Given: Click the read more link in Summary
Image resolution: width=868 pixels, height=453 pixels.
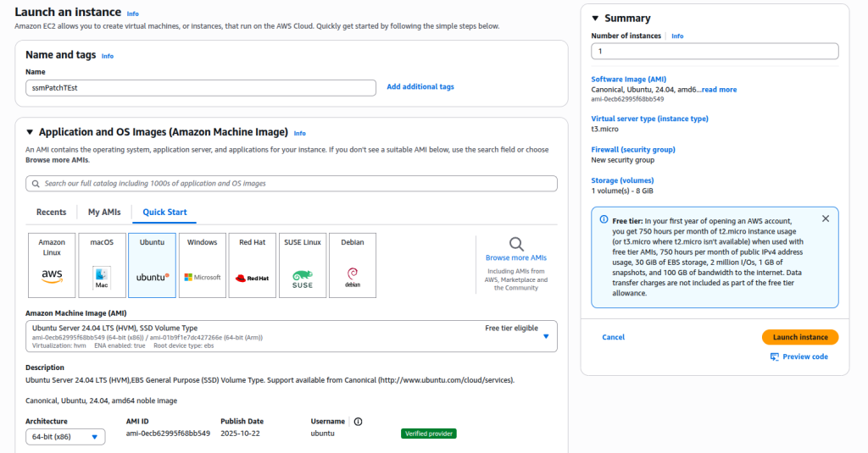Looking at the screenshot, I should [719, 90].
